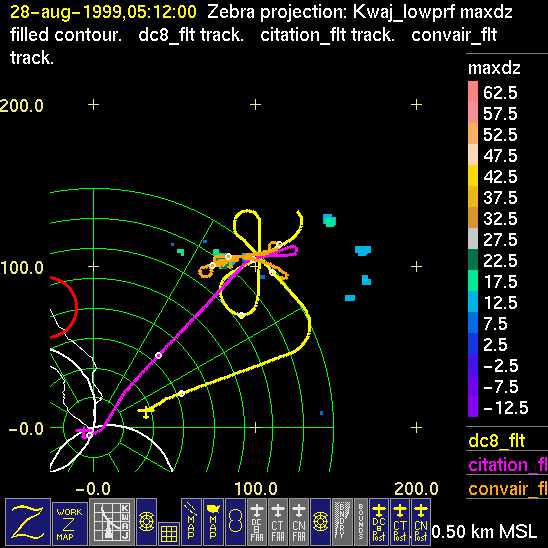Select the CT Post track icon

pyautogui.click(x=400, y=521)
